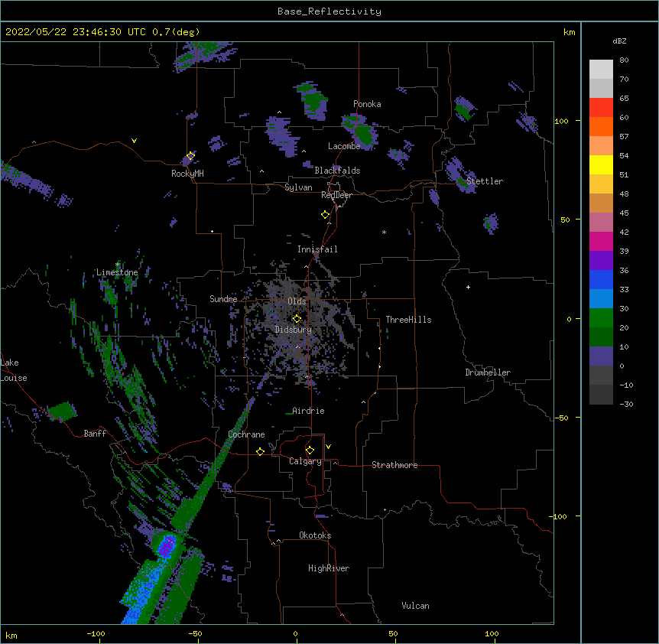Click the Base_Reflectivity title text
Screen dimensions: 659x644
329,11
